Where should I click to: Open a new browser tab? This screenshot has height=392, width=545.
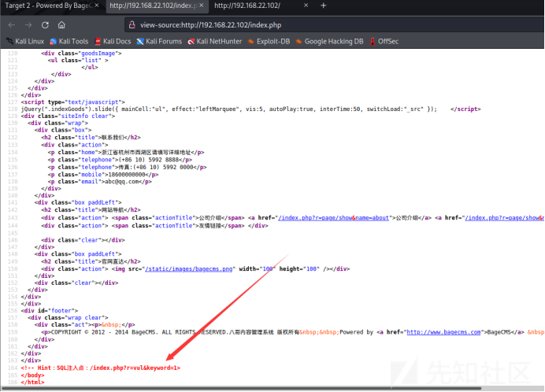point(323,6)
